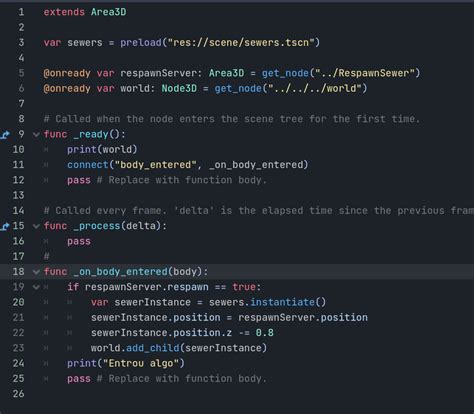
Task: Click the instantiate method on line 20
Action: (282, 302)
